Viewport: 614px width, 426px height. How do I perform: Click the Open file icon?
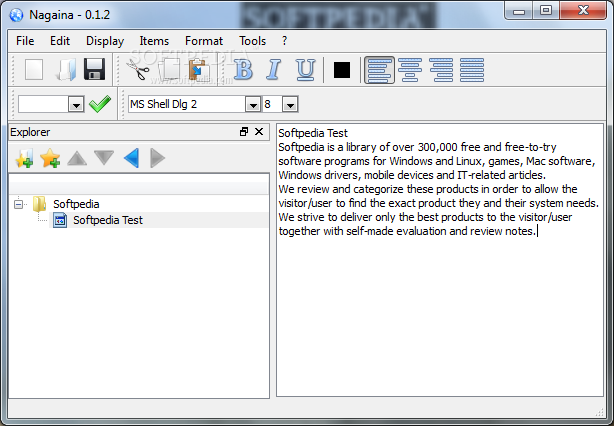(65, 70)
